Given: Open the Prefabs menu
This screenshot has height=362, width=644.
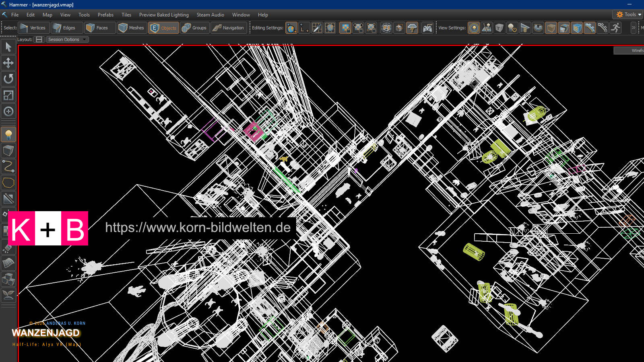Looking at the screenshot, I should (105, 15).
